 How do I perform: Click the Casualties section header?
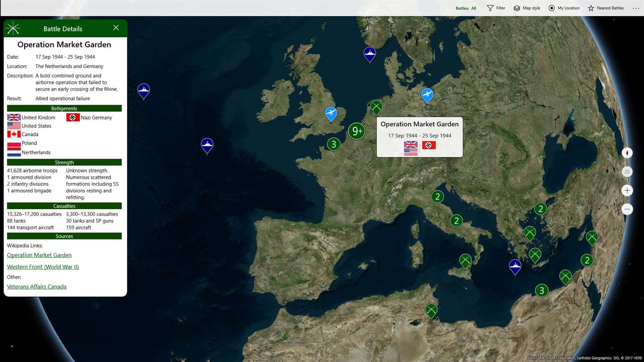pyautogui.click(x=64, y=206)
